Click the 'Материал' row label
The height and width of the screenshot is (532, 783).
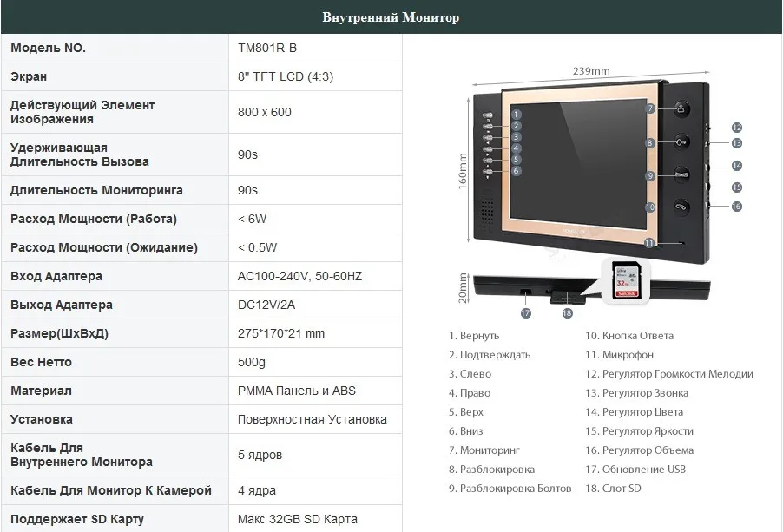pos(41,391)
